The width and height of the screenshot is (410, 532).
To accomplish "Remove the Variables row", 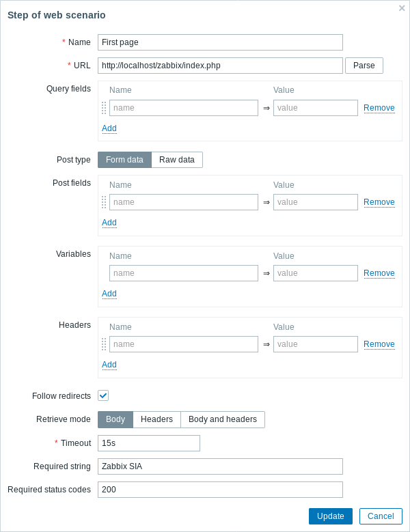I will [379, 273].
